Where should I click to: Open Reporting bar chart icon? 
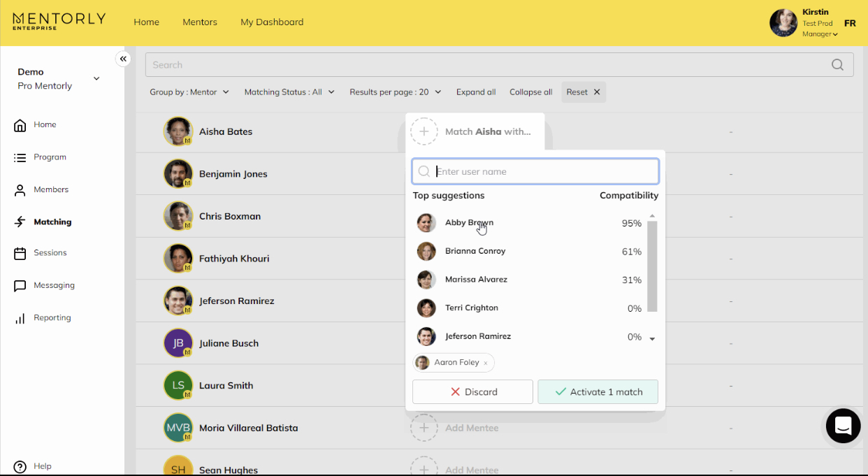point(20,318)
